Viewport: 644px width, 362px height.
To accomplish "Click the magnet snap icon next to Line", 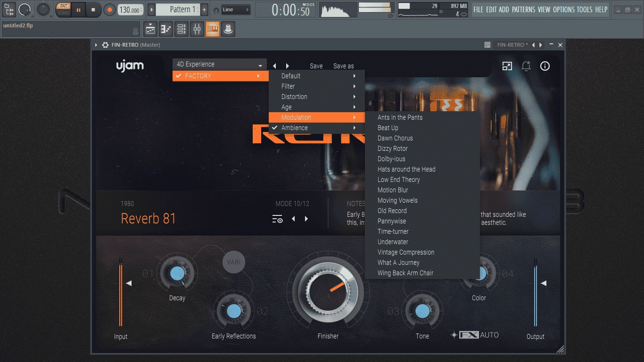I will coord(216,10).
